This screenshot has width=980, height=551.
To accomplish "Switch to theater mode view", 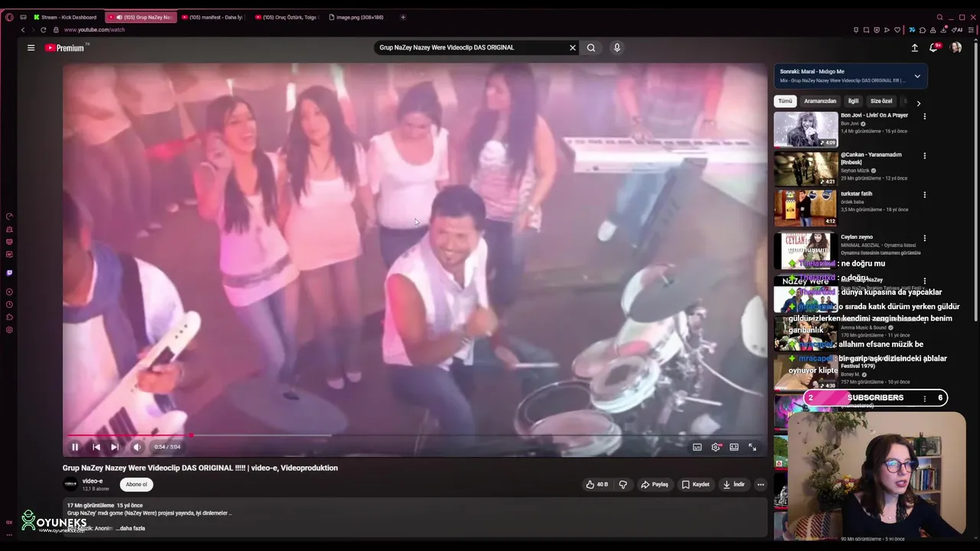I will click(x=734, y=447).
